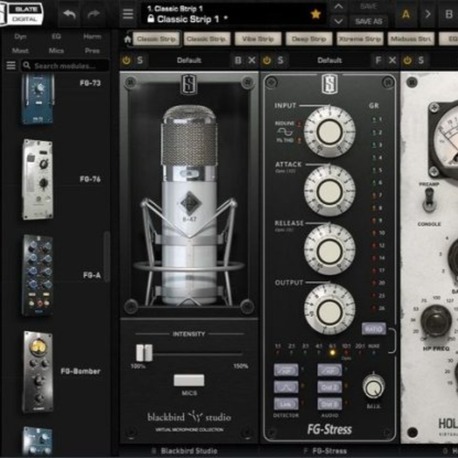Solo the third rack module
This screenshot has width=458, height=458.
tap(421, 60)
